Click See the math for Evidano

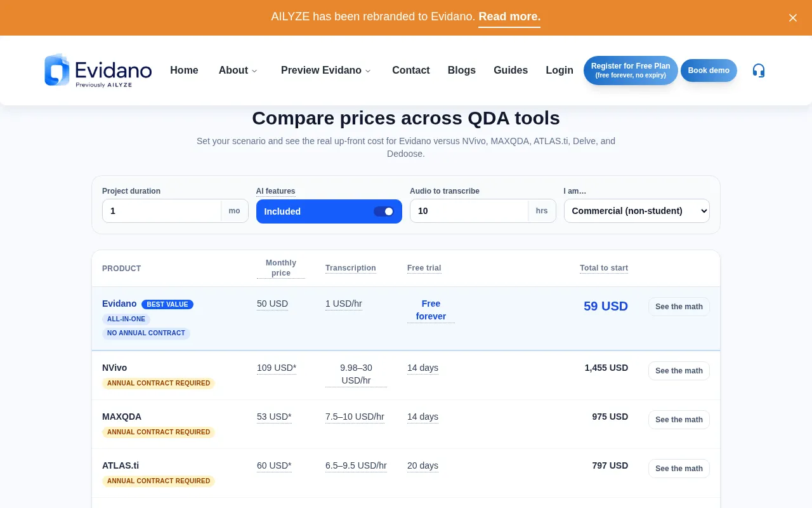[x=679, y=307]
